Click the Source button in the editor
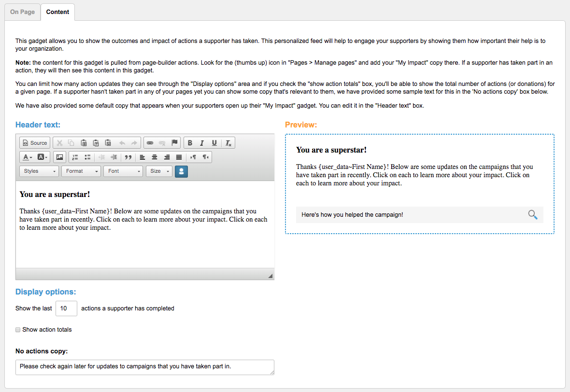This screenshot has height=392, width=570. click(x=34, y=143)
